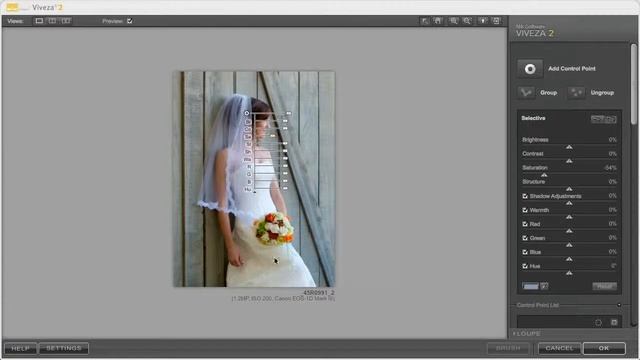
Task: Click the Red slider handle
Action: [x=569, y=231]
